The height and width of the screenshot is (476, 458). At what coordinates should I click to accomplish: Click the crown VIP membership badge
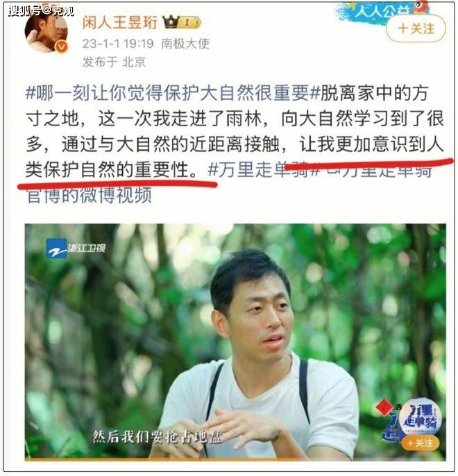[x=182, y=22]
